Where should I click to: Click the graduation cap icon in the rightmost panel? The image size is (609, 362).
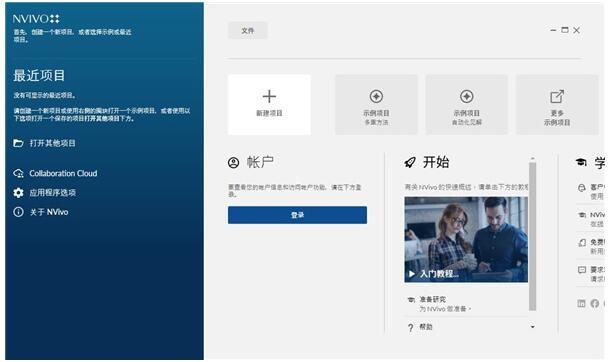581,162
